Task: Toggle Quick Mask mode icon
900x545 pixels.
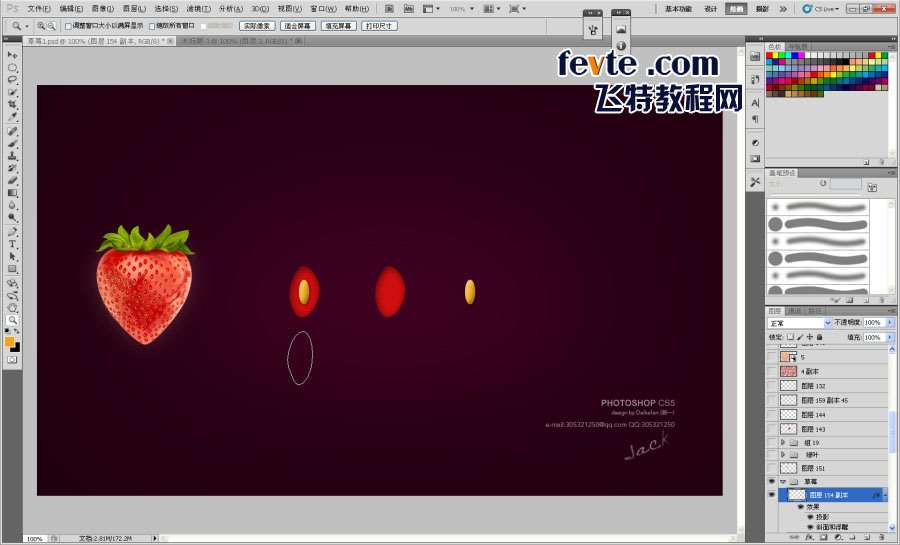Action: (x=12, y=360)
